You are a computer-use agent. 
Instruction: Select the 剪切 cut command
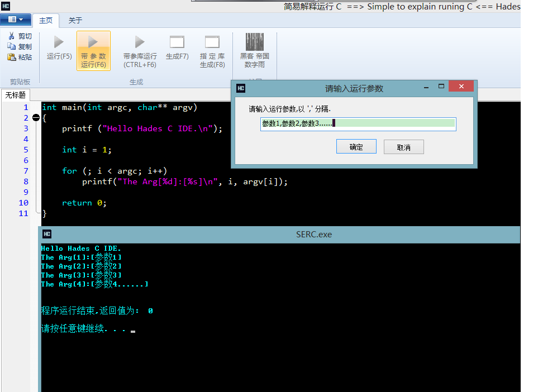click(x=20, y=36)
